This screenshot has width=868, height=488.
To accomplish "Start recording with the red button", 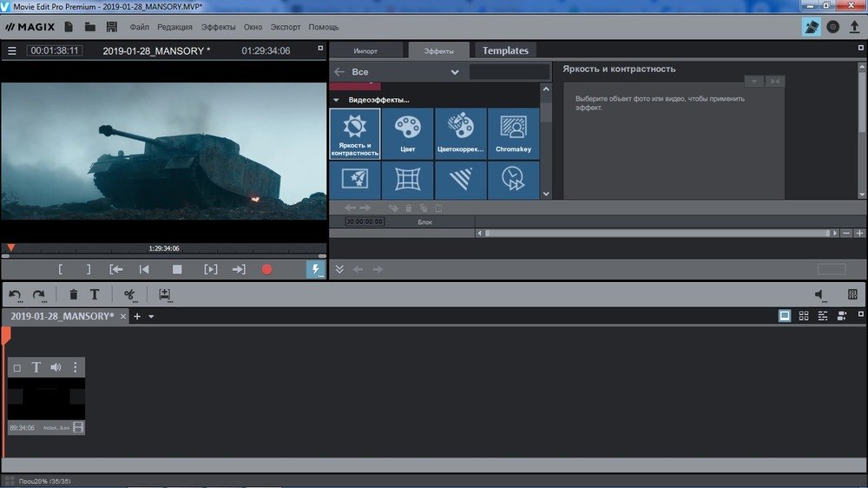I will click(266, 270).
